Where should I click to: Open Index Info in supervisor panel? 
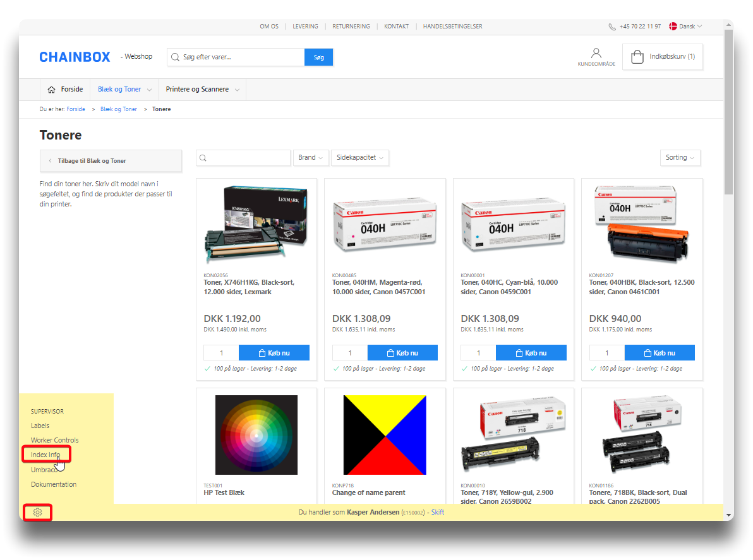tap(45, 455)
